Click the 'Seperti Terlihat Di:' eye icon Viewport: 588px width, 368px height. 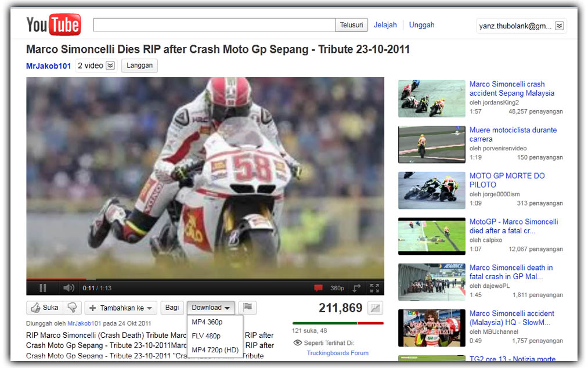tap(297, 343)
